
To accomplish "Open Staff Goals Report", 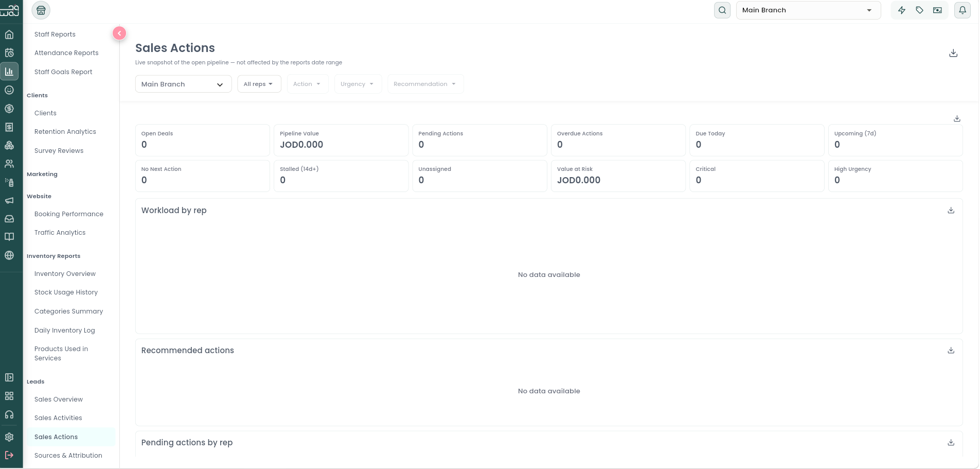I will pyautogui.click(x=63, y=72).
